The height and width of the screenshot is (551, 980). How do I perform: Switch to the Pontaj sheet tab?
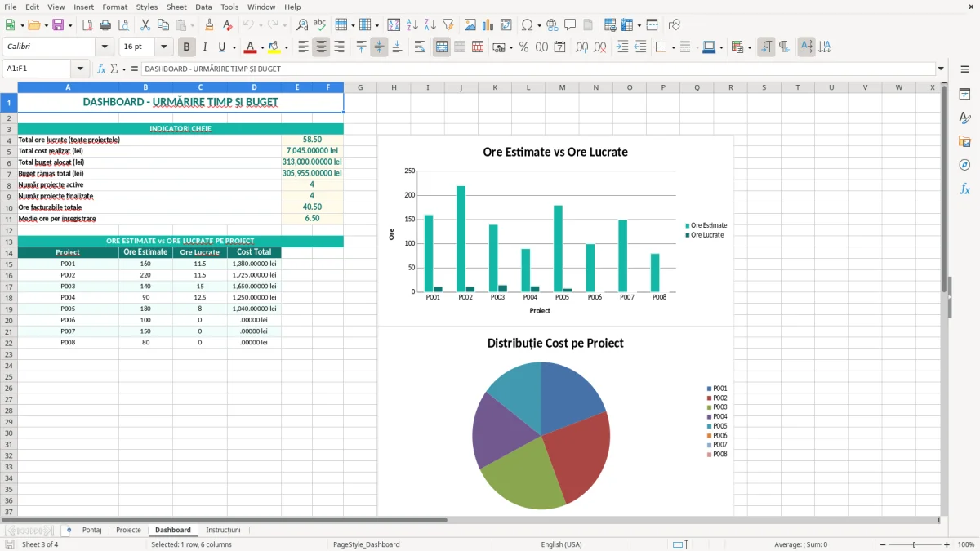[x=91, y=531]
